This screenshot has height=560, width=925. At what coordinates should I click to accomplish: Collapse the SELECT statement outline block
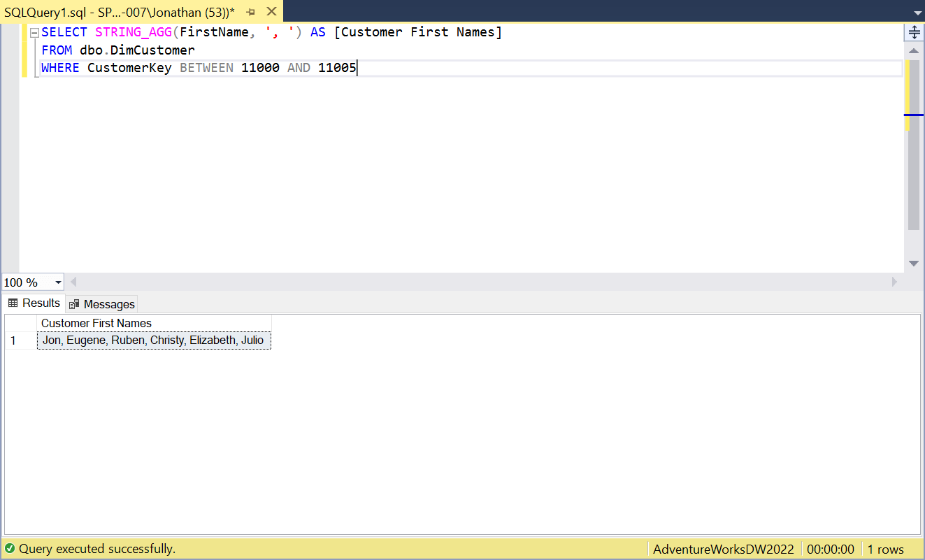tap(34, 33)
